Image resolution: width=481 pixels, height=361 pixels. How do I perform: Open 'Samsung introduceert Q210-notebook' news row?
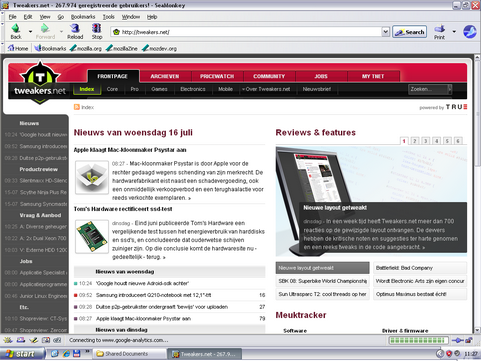click(170, 295)
